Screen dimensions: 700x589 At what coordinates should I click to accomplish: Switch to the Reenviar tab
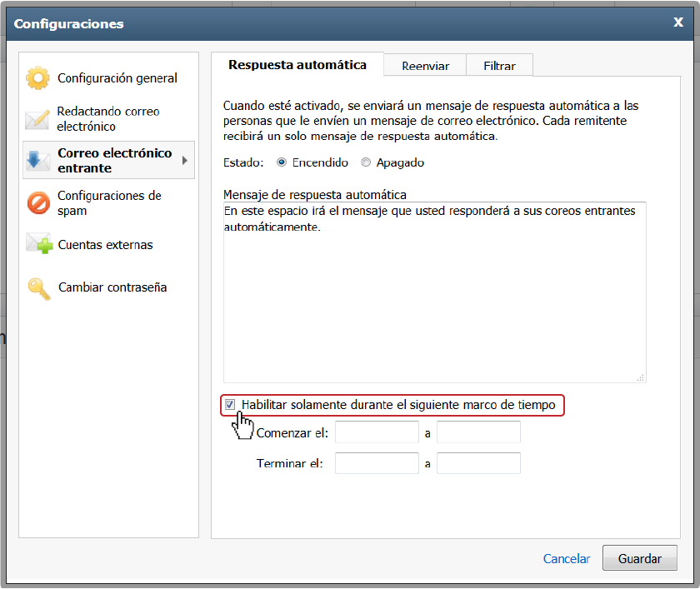425,66
